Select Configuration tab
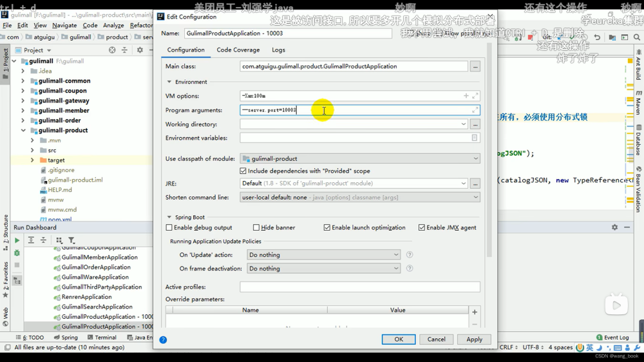 pos(185,50)
